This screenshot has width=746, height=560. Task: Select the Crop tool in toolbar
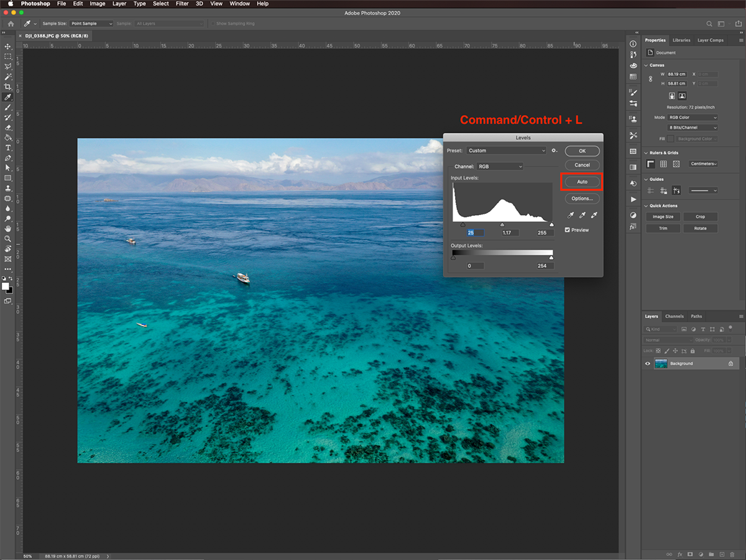(x=8, y=87)
